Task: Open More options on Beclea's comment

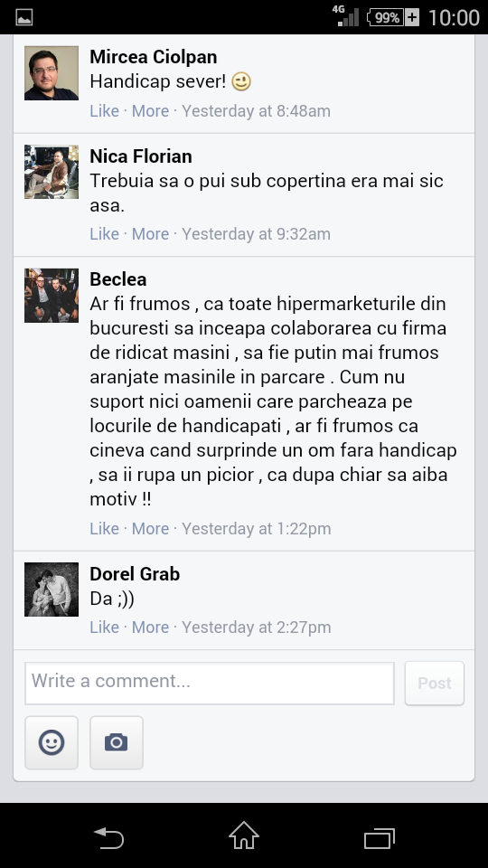Action: coord(150,529)
